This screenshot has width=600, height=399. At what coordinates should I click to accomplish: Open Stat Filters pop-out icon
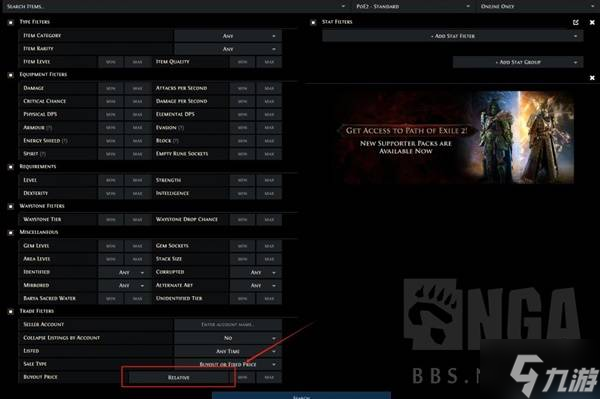click(x=576, y=22)
